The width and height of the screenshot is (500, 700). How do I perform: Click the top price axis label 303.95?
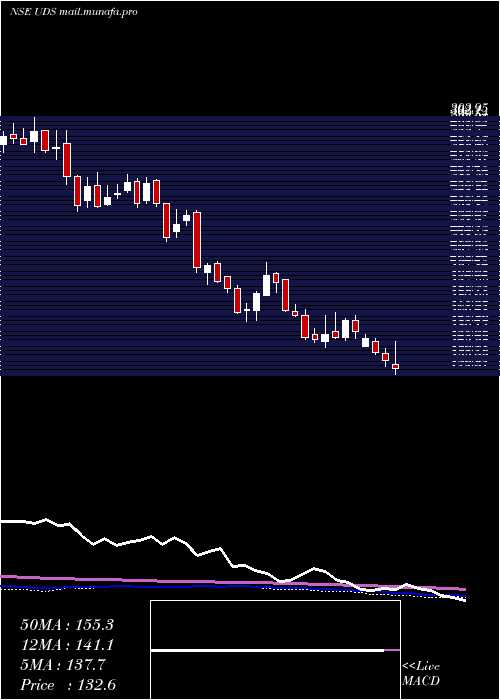pos(469,108)
